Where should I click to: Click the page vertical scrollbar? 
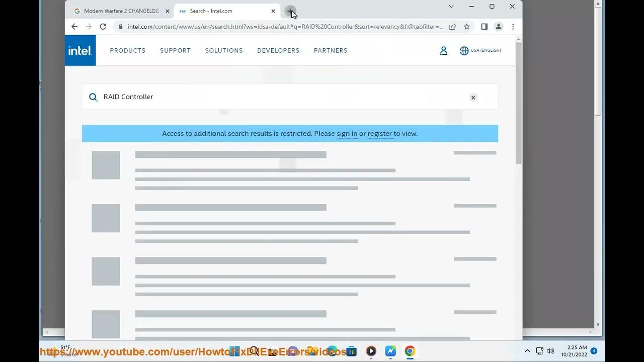(519, 103)
